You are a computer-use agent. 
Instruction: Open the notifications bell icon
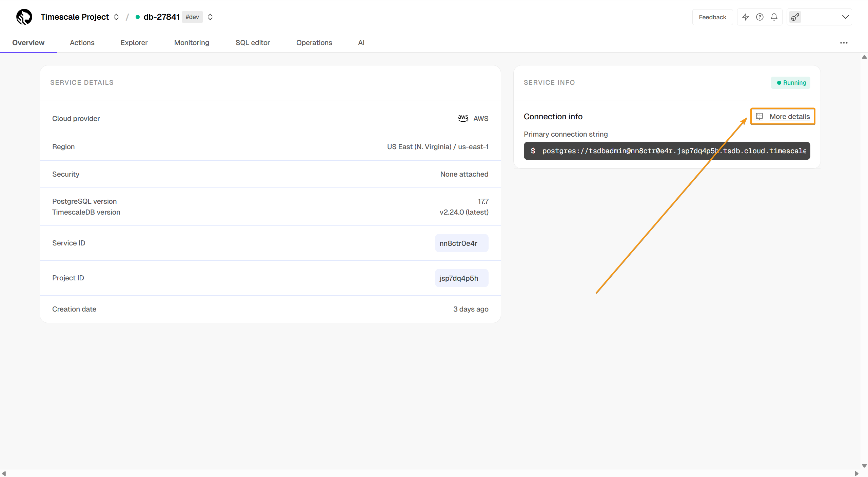[x=774, y=17]
